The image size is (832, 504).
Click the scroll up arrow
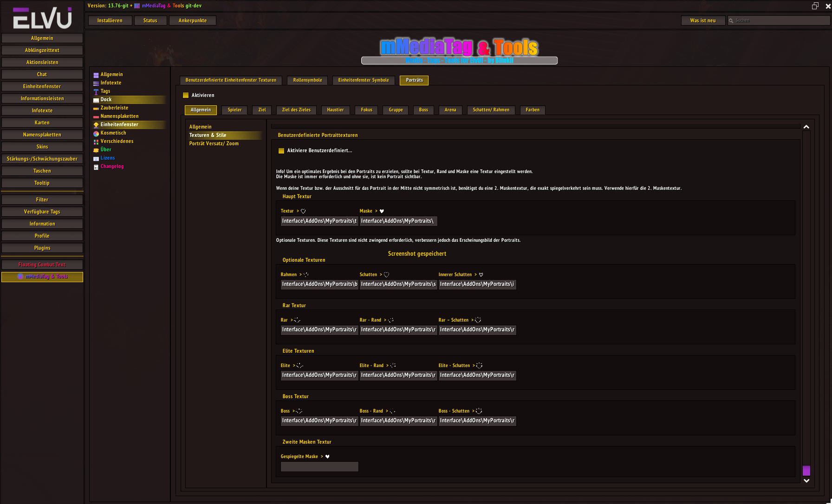pos(806,127)
